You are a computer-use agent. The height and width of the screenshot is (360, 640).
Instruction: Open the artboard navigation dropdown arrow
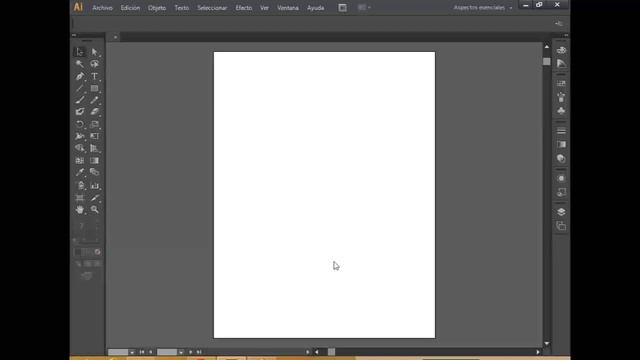(x=181, y=352)
